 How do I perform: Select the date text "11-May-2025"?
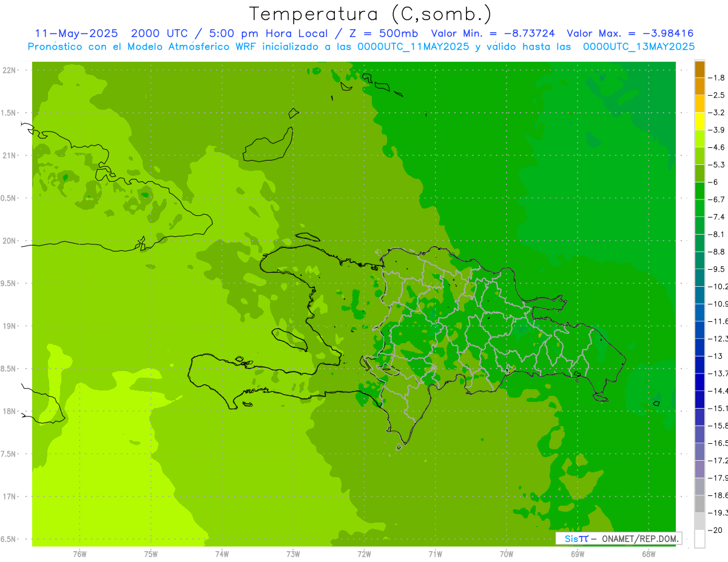[76, 33]
